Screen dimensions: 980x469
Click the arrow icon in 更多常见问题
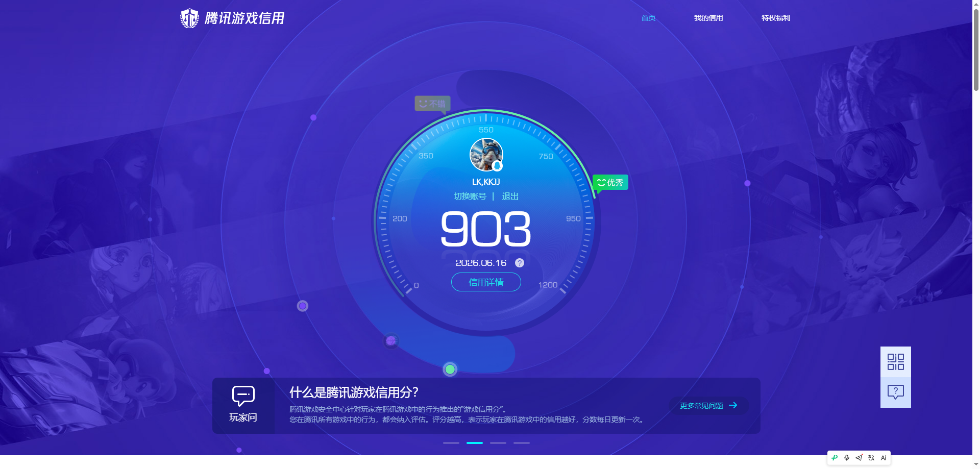(733, 405)
